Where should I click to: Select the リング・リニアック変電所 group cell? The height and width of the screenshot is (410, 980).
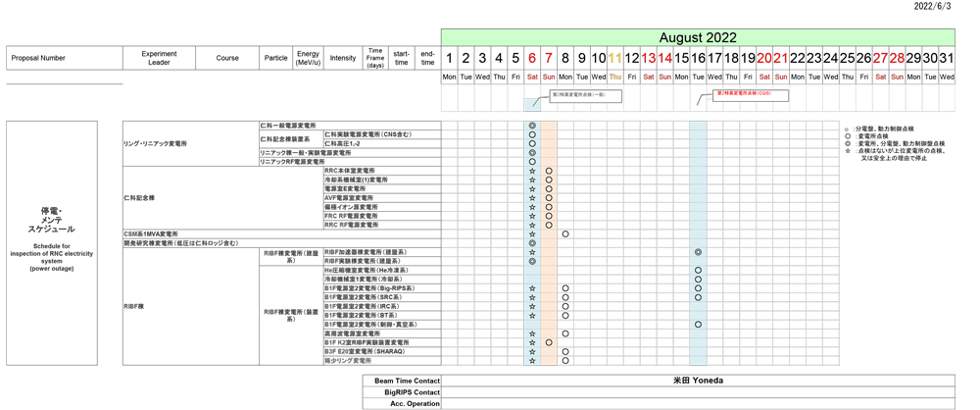(191, 144)
